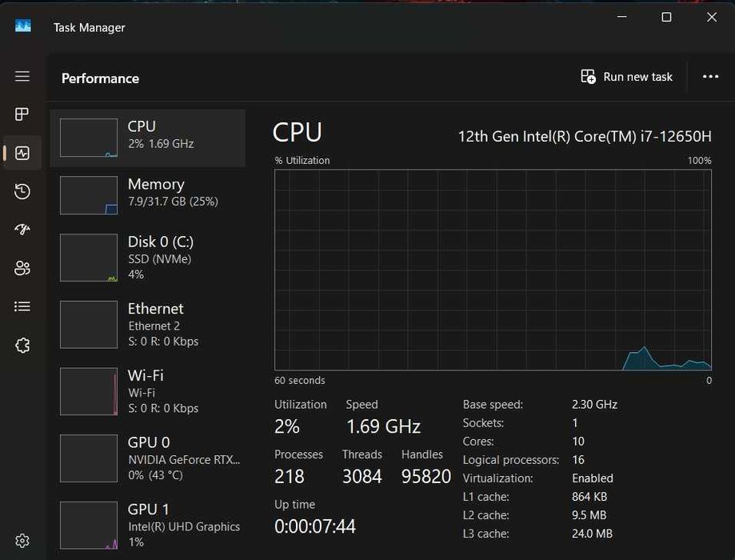Open the navigation hamburger menu
Viewport: 735px width, 560px height.
click(22, 76)
